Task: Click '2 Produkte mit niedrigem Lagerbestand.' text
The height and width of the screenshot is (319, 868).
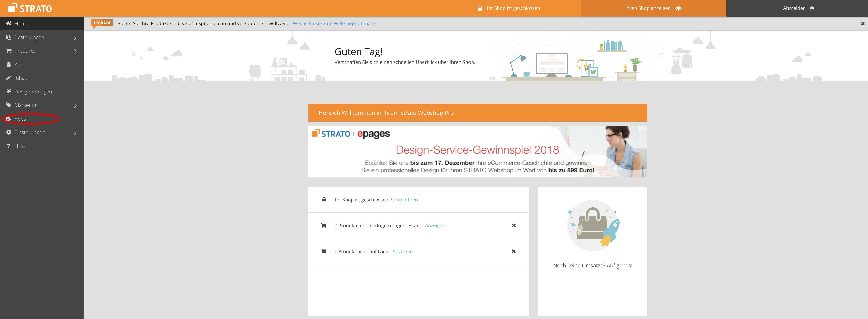Action: tap(379, 226)
